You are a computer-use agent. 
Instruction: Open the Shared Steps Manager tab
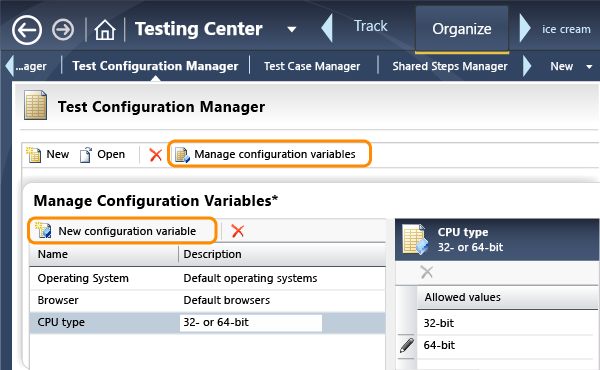click(450, 66)
